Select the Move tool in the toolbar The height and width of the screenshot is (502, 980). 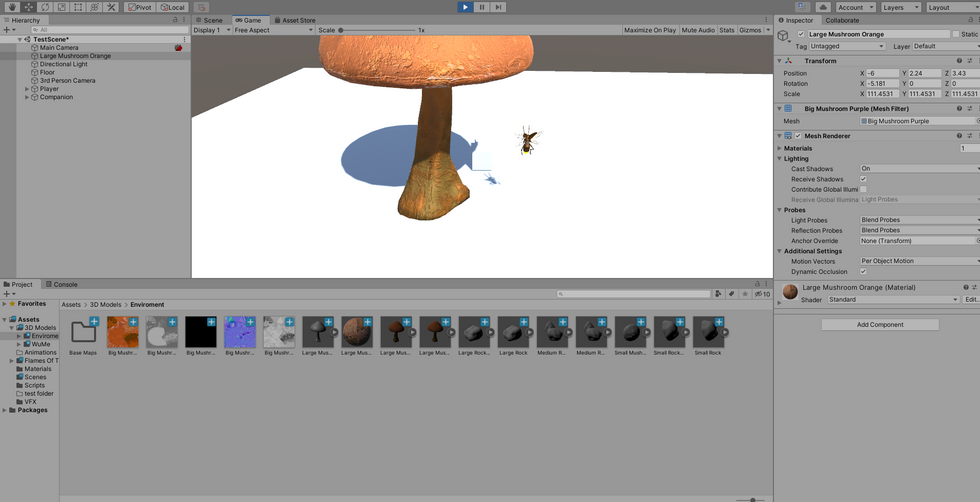coord(29,7)
